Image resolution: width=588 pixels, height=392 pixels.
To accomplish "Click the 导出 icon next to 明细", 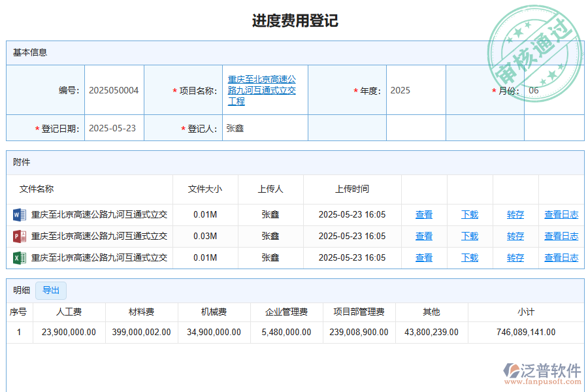I will click(51, 291).
